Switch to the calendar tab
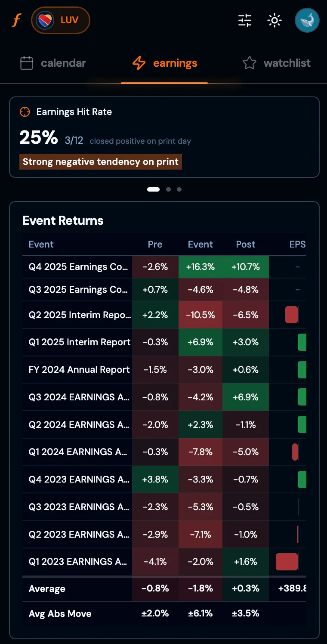Viewport: 327px width, 644px height. click(x=63, y=63)
